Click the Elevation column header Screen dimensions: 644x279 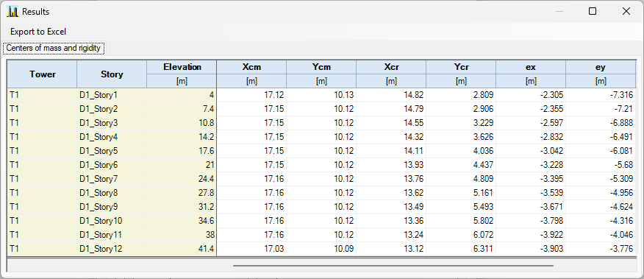point(182,67)
